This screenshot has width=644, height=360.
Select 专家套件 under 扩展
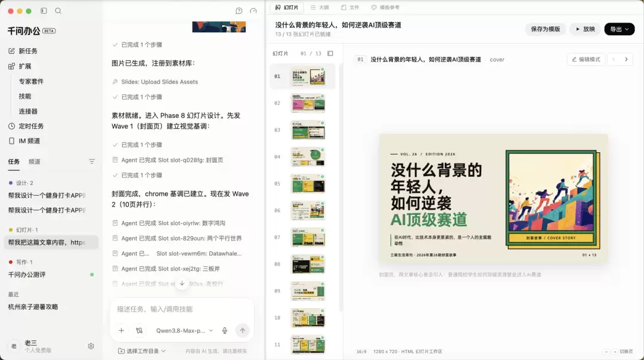(x=31, y=81)
